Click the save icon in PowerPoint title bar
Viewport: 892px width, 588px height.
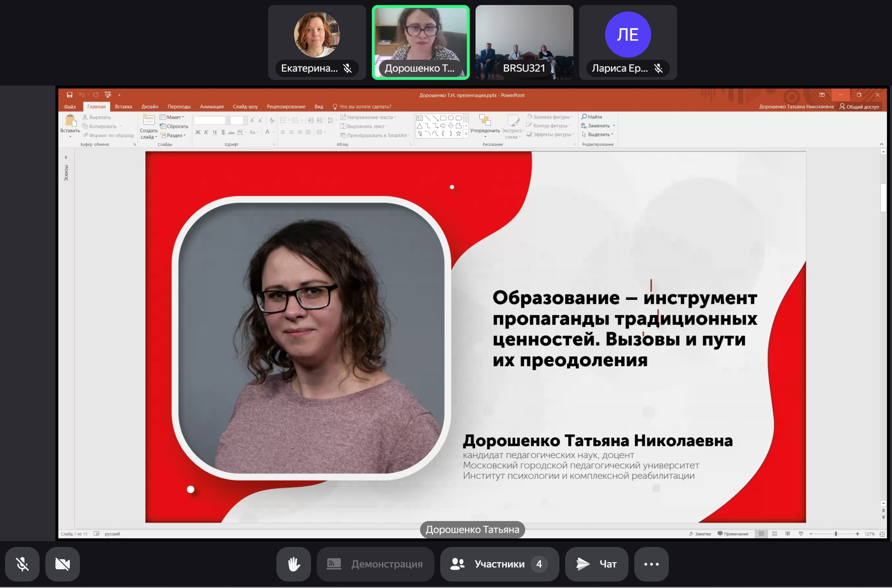pos(69,95)
